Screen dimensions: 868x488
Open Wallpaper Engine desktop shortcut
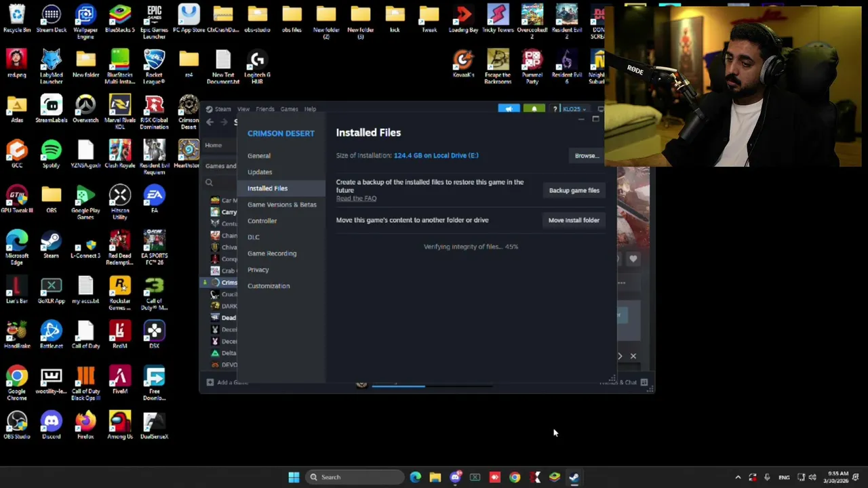point(85,21)
